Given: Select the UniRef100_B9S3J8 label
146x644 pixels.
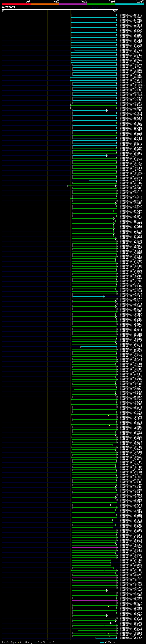Looking at the screenshot, I should pyautogui.click(x=131, y=93).
